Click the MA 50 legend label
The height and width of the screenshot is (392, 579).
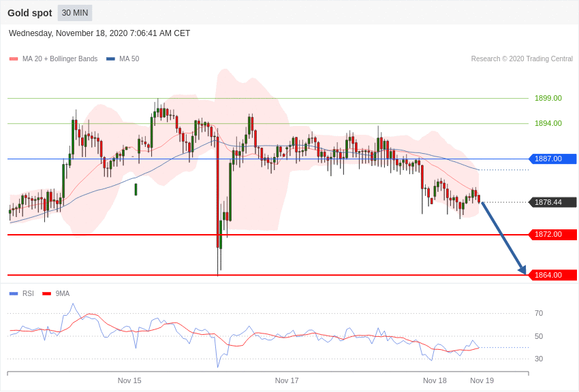pos(129,59)
